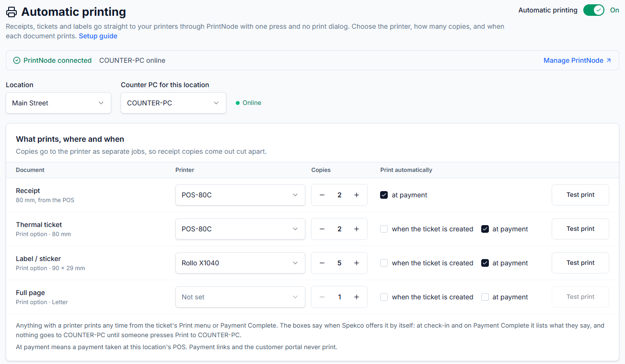Open the Label / sticker printer dropdown Rollo X1040
The image size is (625, 364).
[x=240, y=263]
